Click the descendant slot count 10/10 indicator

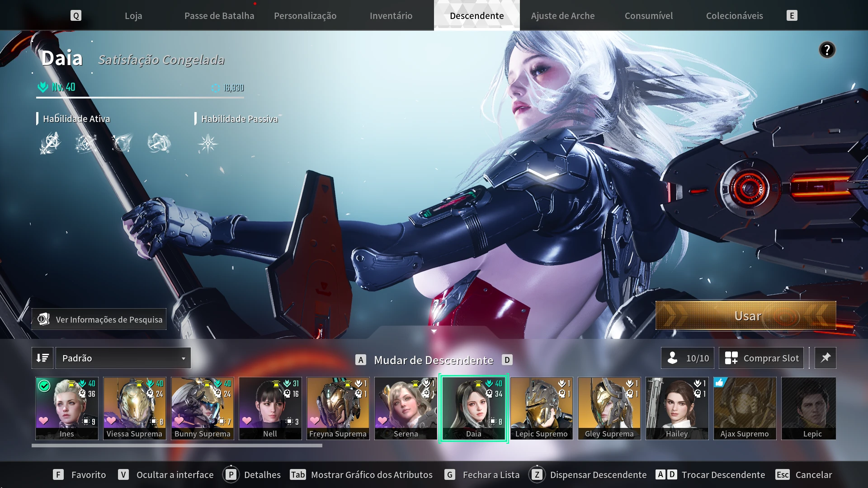pos(688,358)
